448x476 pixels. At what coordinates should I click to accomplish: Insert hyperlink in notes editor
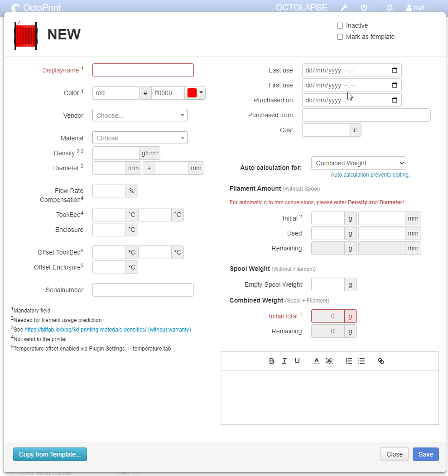coord(381,361)
